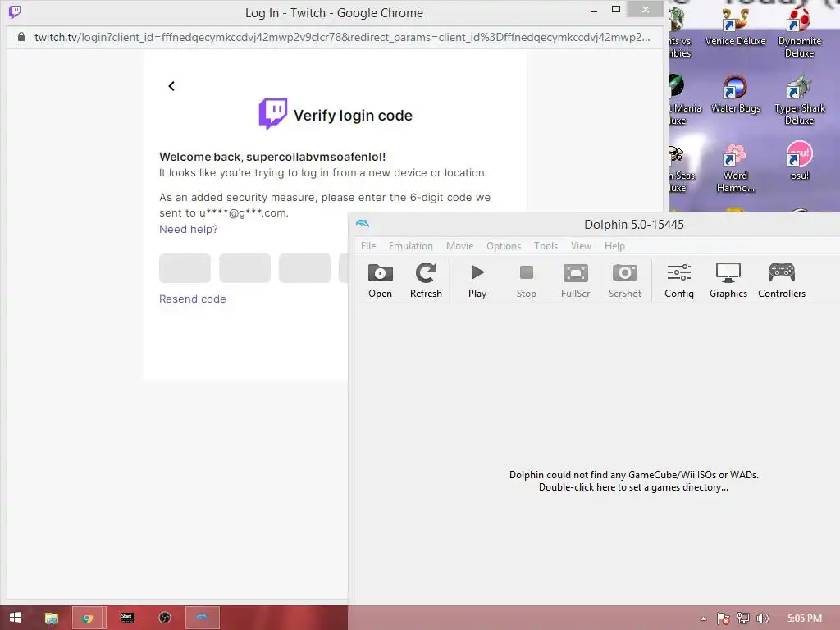Toggle fullscreen with the FullScr icon
This screenshot has height=630, width=840.
tap(575, 281)
